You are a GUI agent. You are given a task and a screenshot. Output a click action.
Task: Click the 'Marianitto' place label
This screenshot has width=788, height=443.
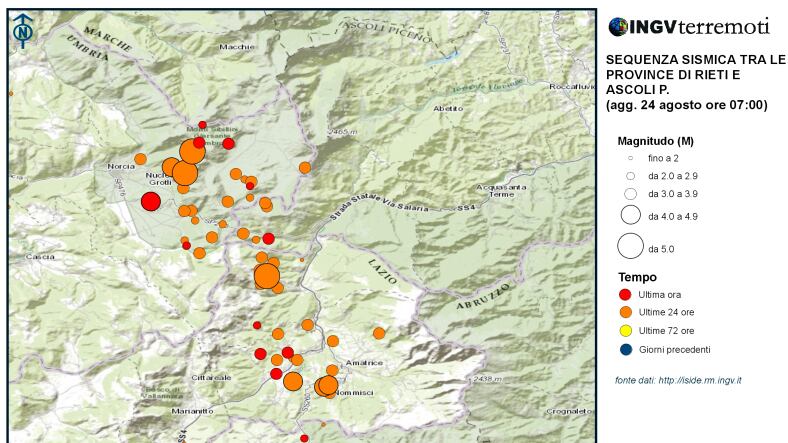pos(192,411)
